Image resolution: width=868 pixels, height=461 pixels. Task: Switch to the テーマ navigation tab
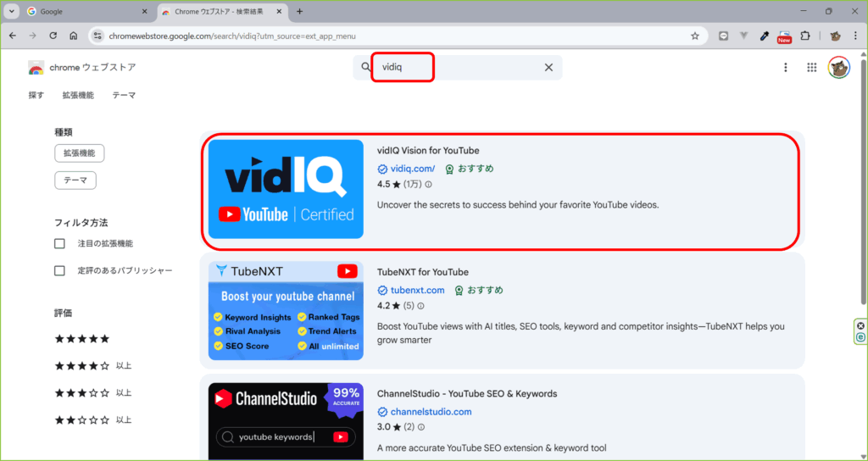(124, 96)
